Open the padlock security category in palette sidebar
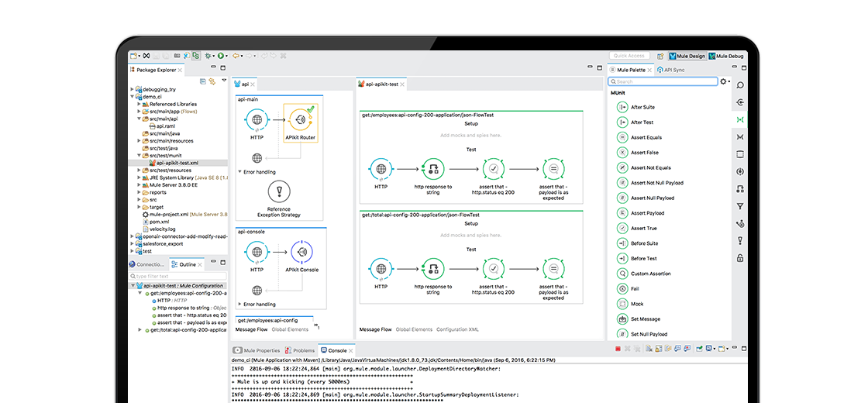Image resolution: width=868 pixels, height=403 pixels. [739, 258]
